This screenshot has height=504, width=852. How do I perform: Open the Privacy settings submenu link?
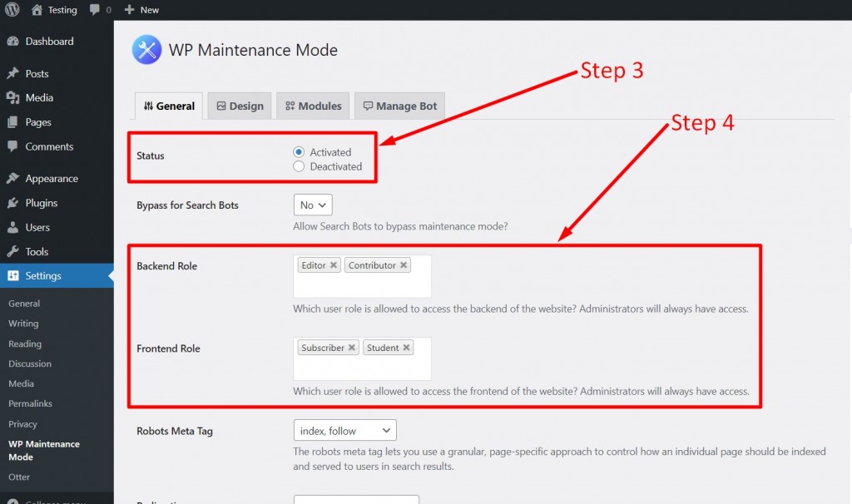[22, 423]
